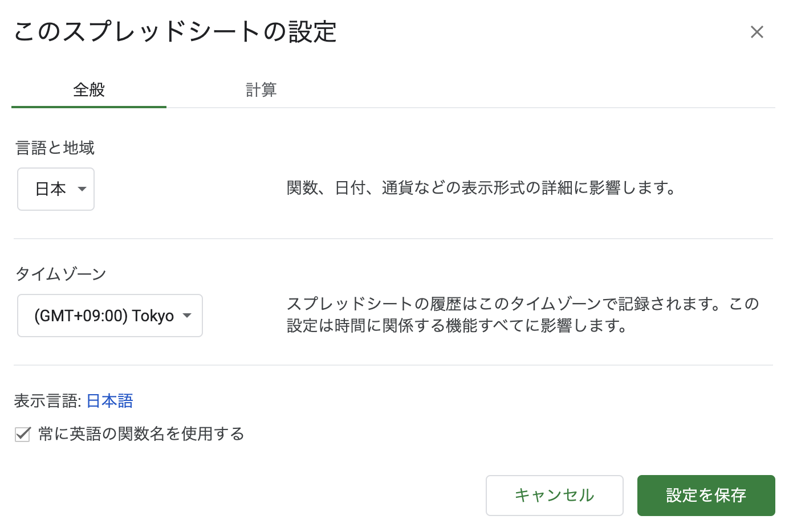Click the divider line above タイムゾーン
The width and height of the screenshot is (789, 532).
(x=393, y=239)
